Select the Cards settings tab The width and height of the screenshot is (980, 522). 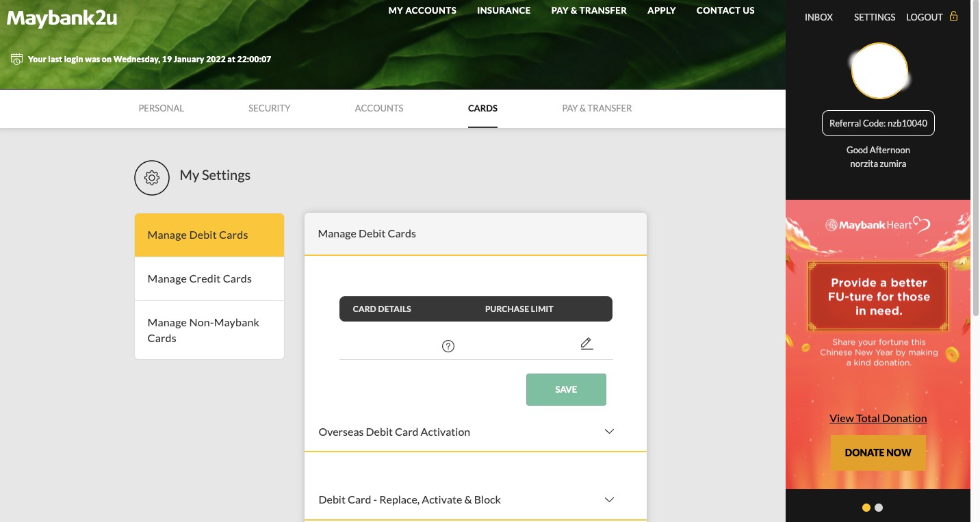click(482, 108)
